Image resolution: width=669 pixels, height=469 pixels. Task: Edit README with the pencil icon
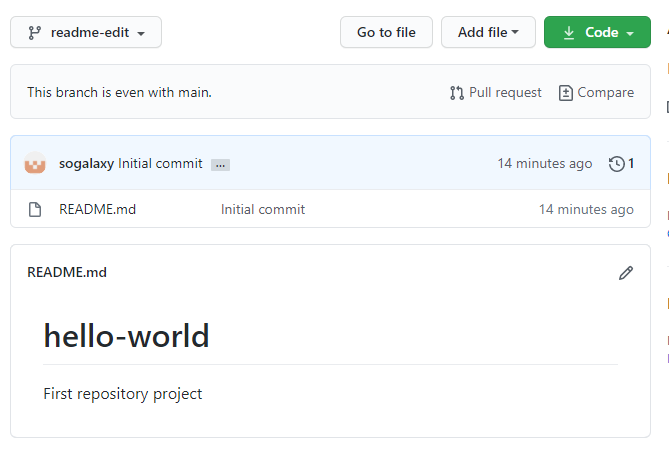pos(626,273)
